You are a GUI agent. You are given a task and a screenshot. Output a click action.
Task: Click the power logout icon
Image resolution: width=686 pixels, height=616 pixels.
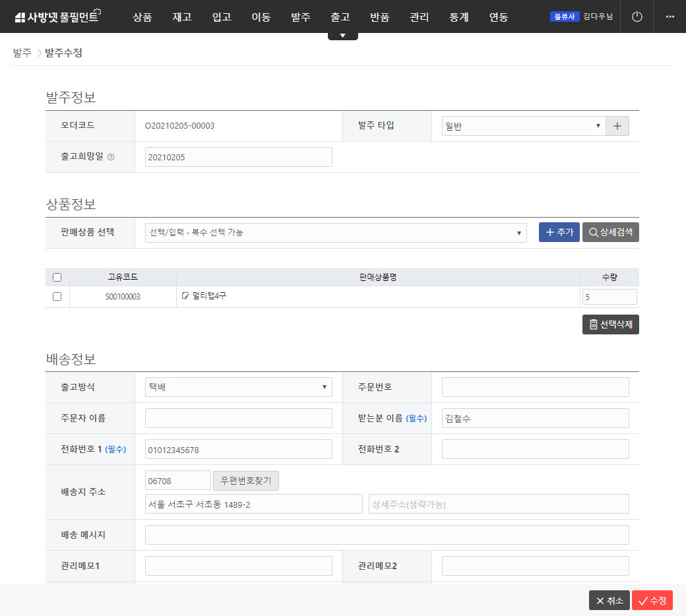pyautogui.click(x=637, y=17)
